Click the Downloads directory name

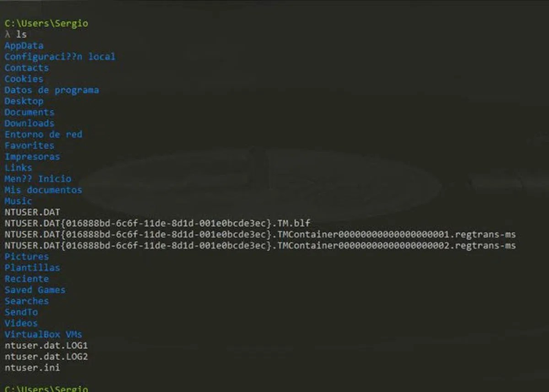(x=29, y=123)
